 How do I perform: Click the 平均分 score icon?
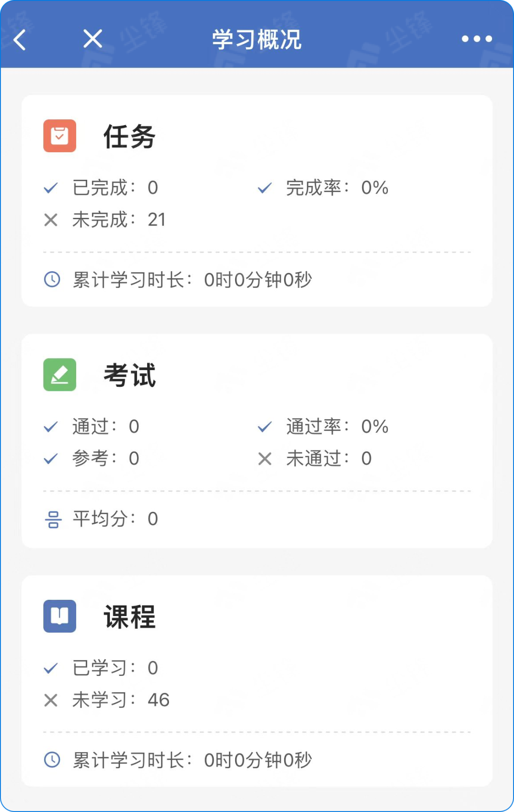pyautogui.click(x=53, y=519)
